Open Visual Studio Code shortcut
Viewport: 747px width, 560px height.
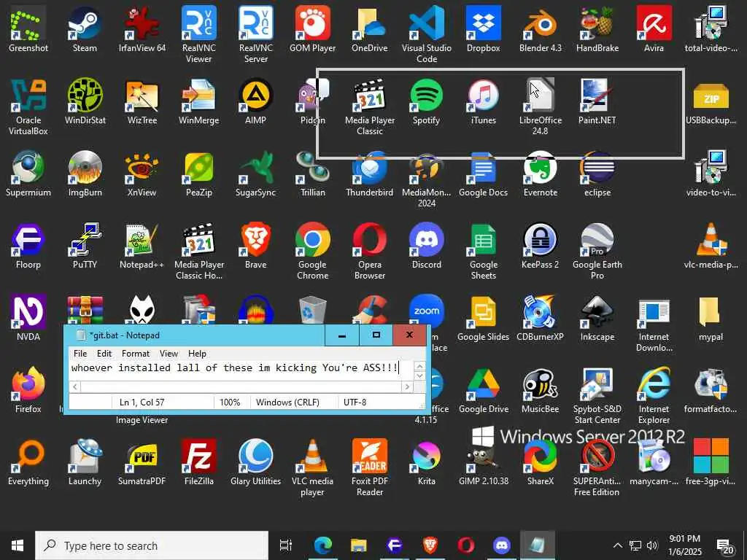426,34
